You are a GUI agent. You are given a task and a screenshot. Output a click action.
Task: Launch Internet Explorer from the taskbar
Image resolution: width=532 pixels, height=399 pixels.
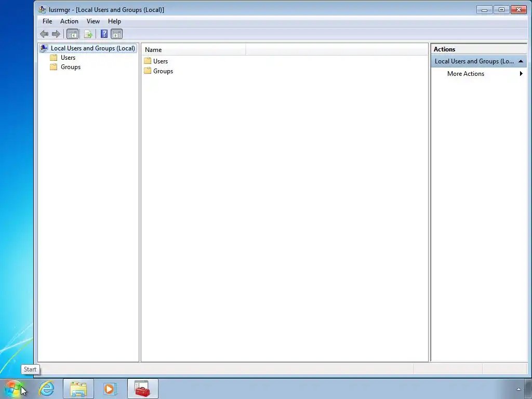tap(46, 389)
